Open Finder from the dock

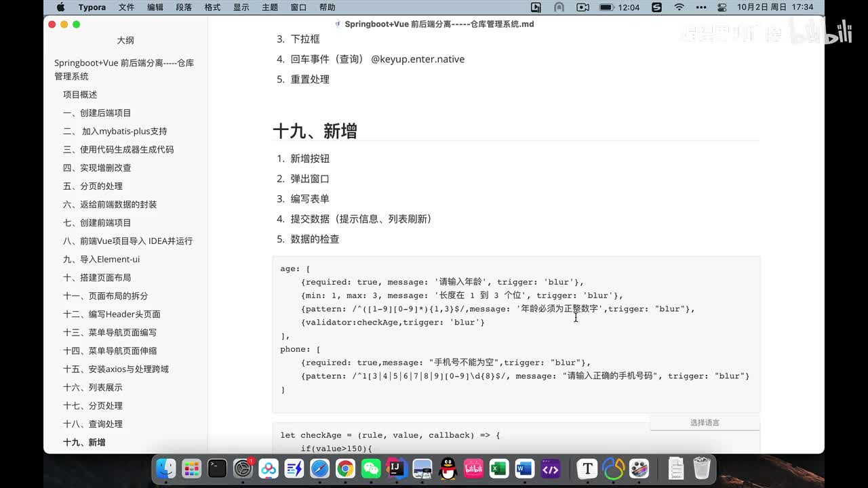pyautogui.click(x=166, y=468)
